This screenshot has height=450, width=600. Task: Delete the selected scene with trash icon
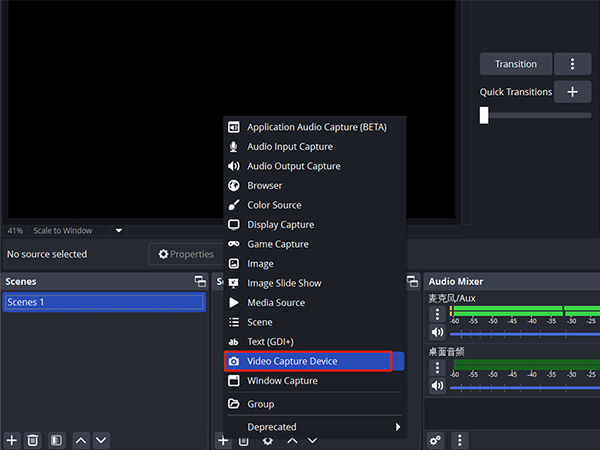33,440
